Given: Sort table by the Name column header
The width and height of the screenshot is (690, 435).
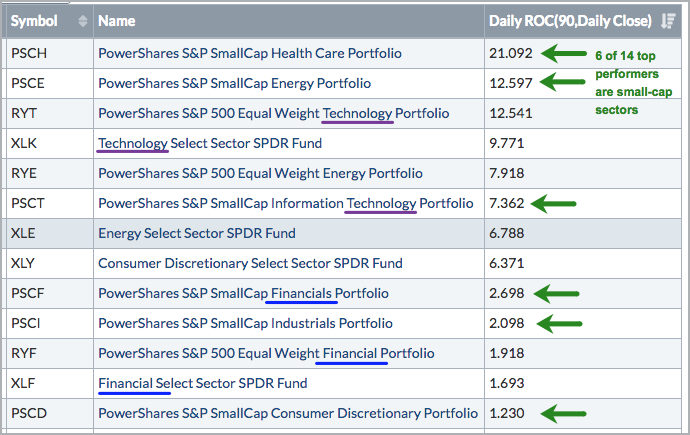Looking at the screenshot, I should 117,21.
